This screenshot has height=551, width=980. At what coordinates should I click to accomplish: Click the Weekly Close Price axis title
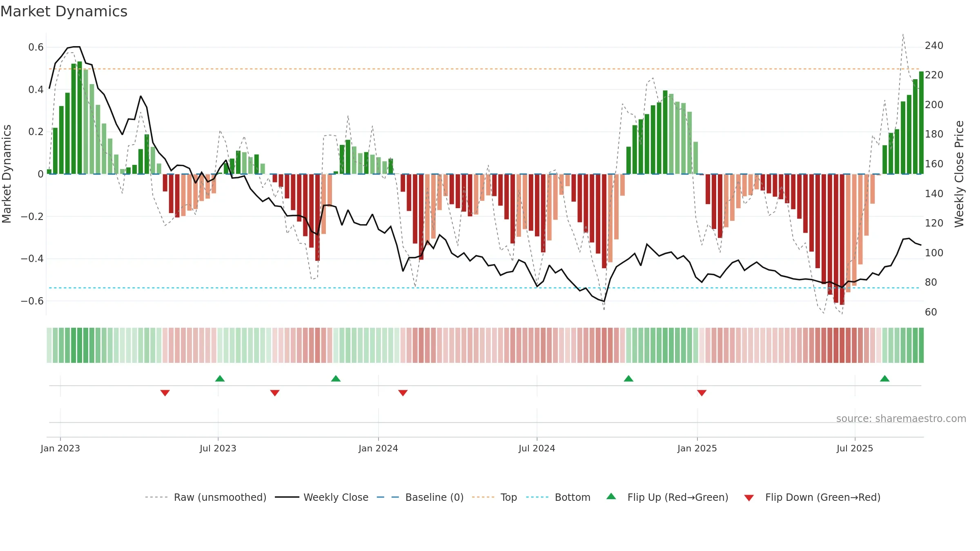[x=959, y=174]
